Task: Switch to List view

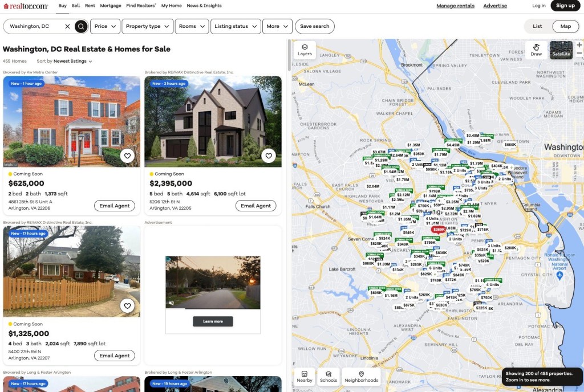Action: pos(537,26)
